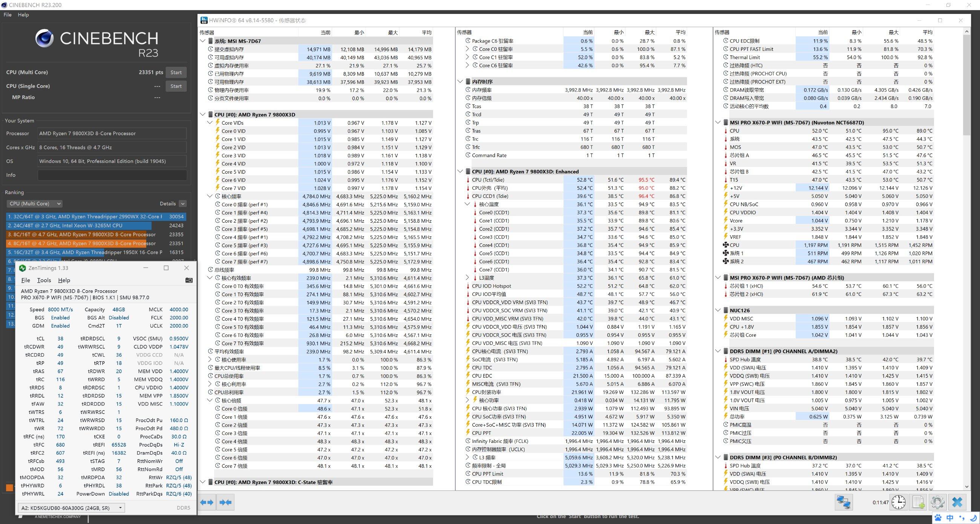Expand the Core C0 驻留率 row

[x=467, y=49]
